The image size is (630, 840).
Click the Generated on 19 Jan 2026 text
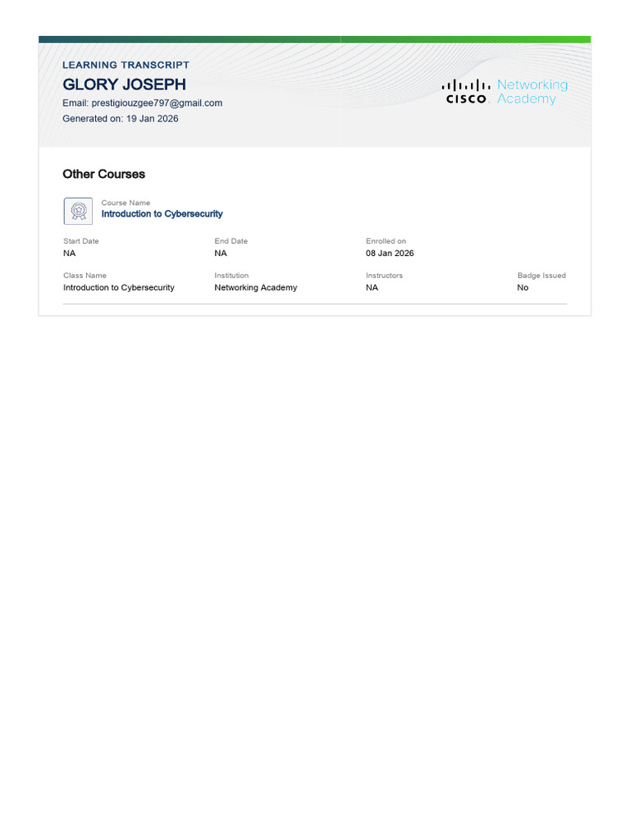[x=121, y=118]
